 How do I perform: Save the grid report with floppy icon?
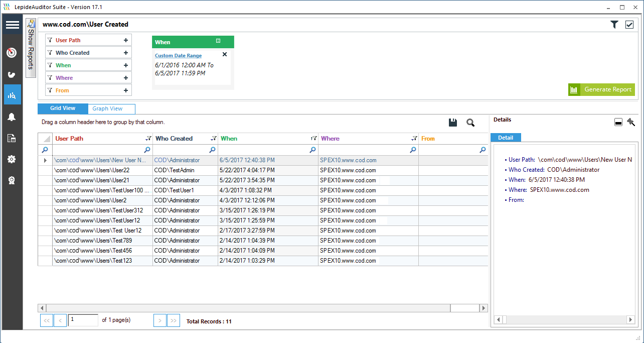click(x=453, y=122)
